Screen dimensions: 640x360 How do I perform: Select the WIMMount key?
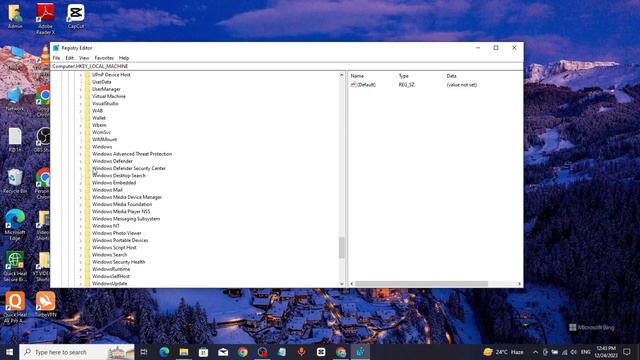104,140
